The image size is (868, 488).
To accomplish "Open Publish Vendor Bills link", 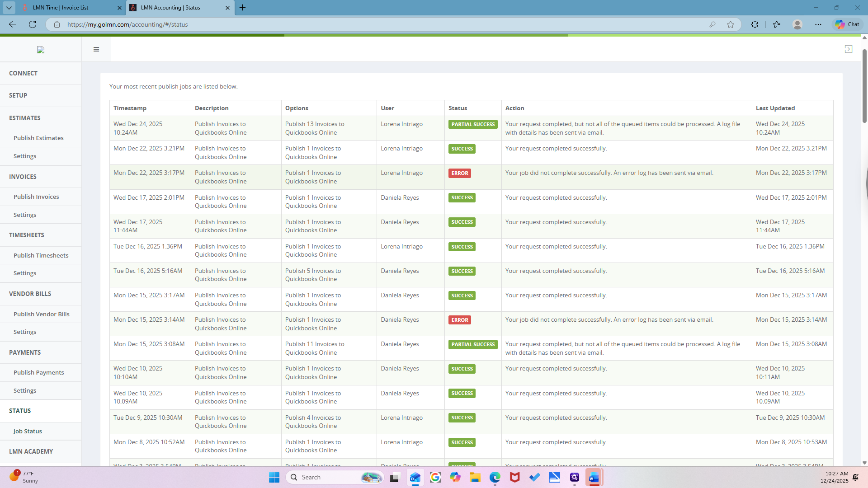I will tap(41, 314).
